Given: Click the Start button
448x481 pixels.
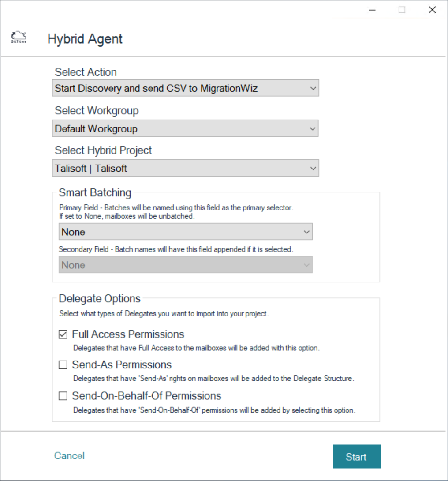Looking at the screenshot, I should coord(357,456).
